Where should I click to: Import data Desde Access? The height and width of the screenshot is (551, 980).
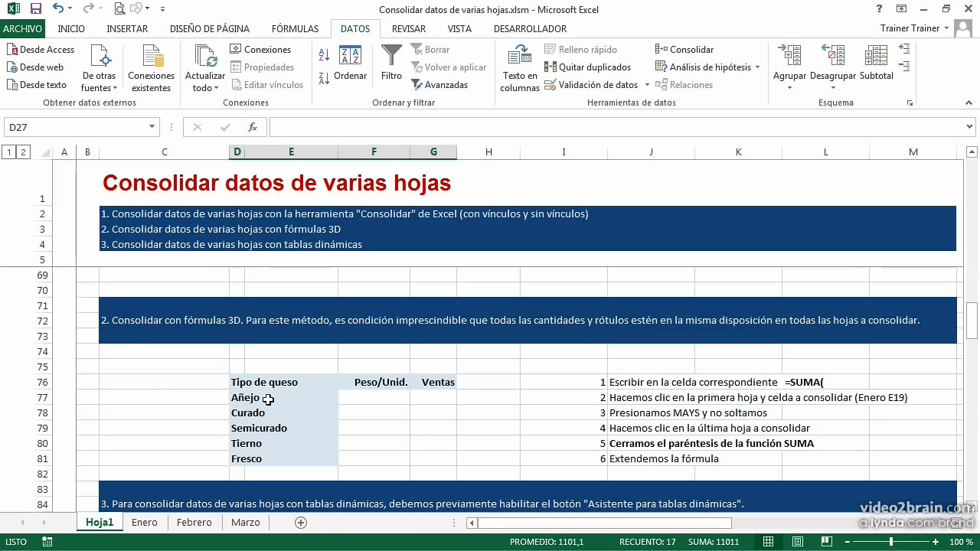click(x=41, y=49)
